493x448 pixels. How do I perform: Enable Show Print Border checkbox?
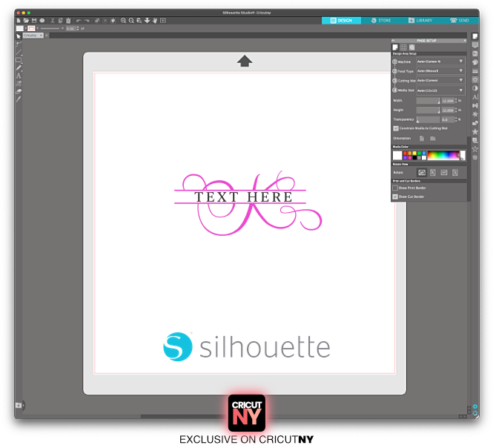click(395, 188)
